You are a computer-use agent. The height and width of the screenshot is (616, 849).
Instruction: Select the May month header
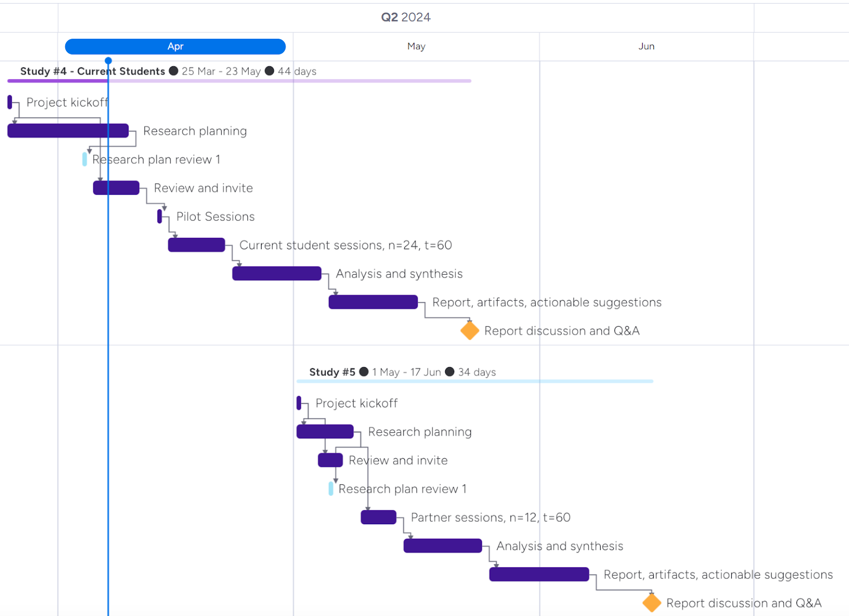(416, 47)
